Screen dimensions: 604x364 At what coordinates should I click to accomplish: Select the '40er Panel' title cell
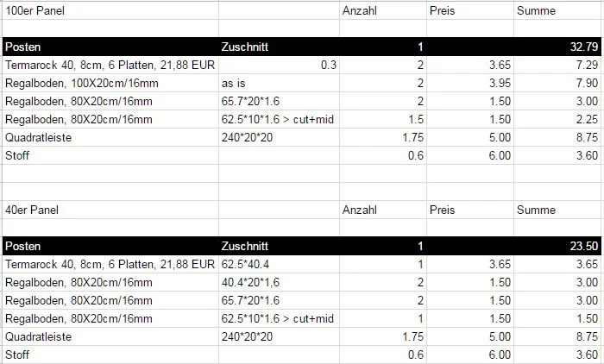110,210
